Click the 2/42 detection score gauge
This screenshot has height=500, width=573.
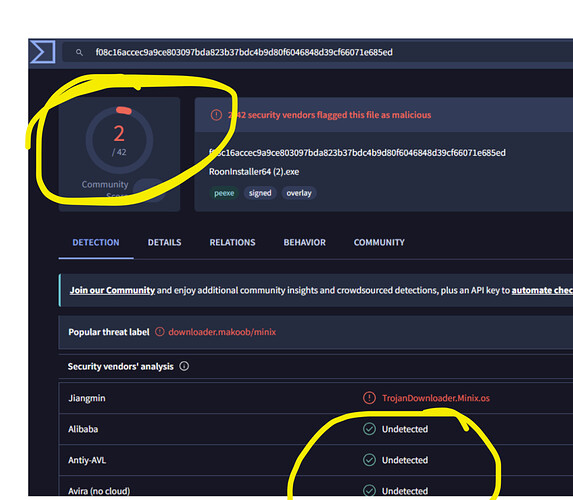[119, 140]
